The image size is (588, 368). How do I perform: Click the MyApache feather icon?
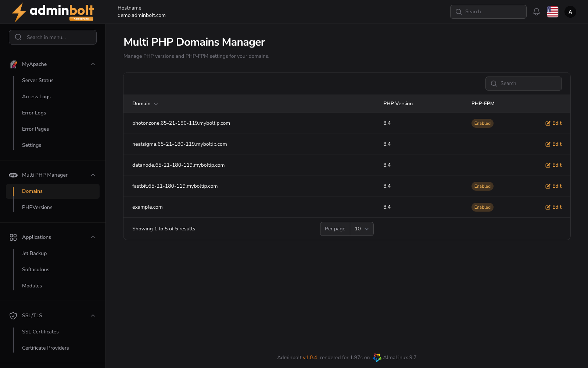(14, 64)
